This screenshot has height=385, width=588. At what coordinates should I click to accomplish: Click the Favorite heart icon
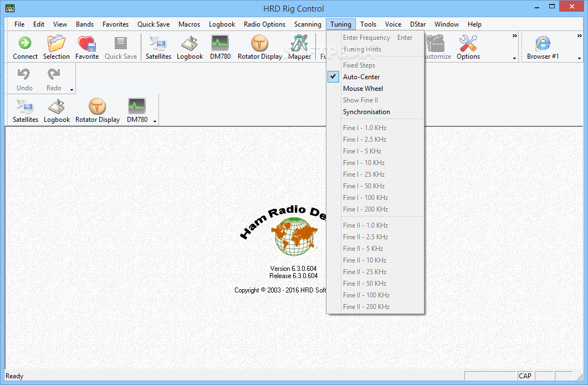pyautogui.click(x=86, y=43)
